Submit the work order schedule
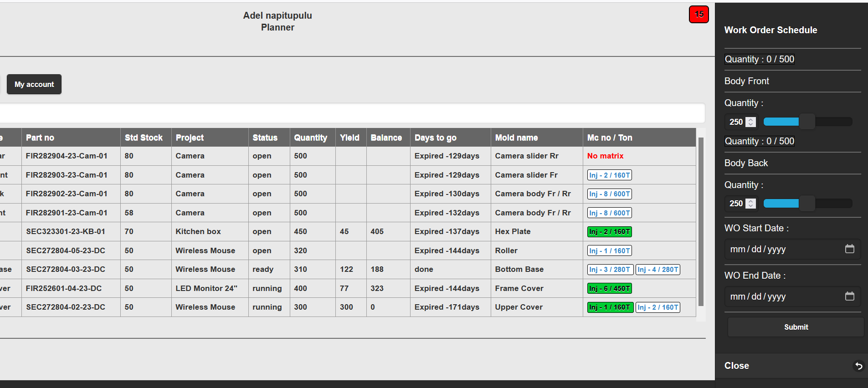Image resolution: width=868 pixels, height=388 pixels. pos(796,327)
